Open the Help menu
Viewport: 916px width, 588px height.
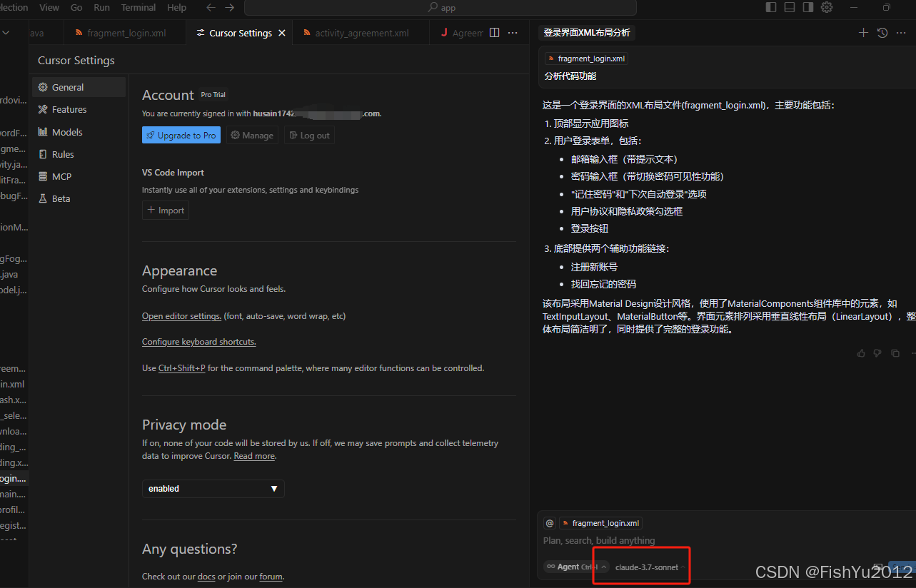point(176,7)
